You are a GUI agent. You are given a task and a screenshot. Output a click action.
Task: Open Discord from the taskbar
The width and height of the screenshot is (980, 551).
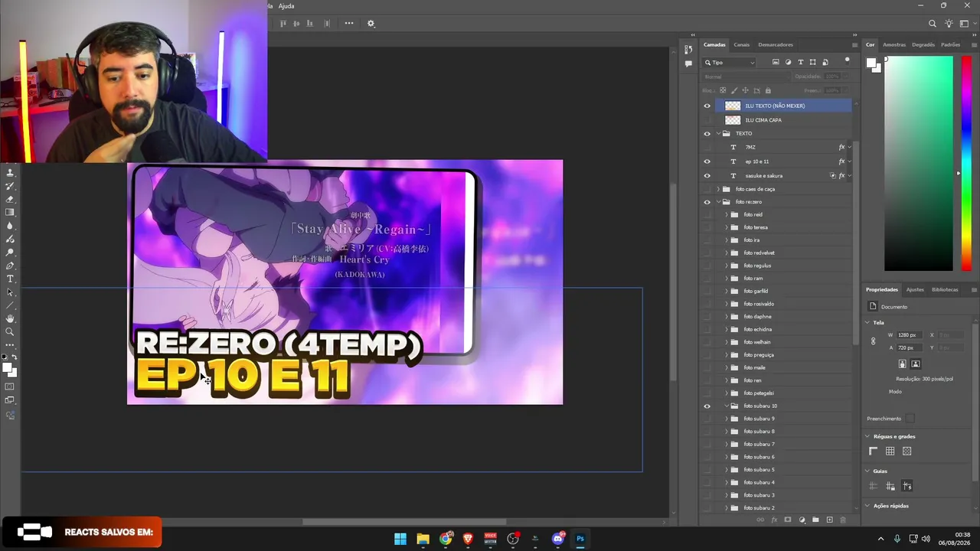pyautogui.click(x=558, y=539)
